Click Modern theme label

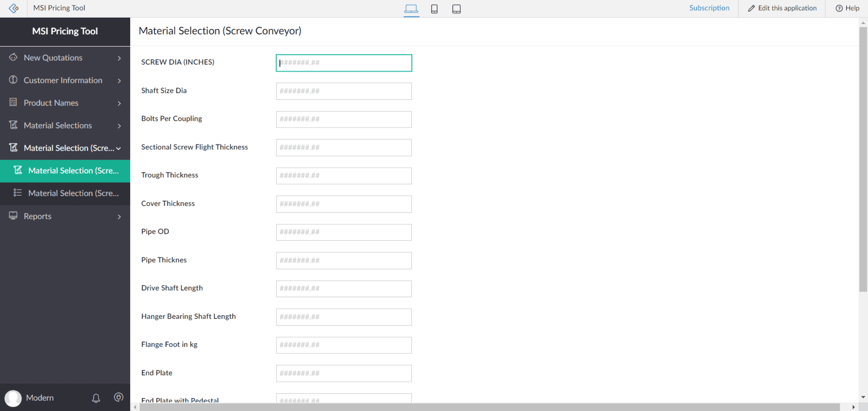(x=40, y=398)
